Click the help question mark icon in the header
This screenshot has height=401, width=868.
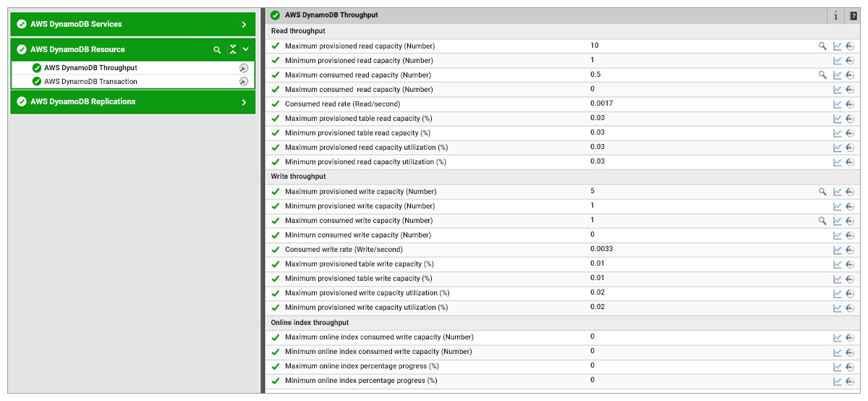(x=854, y=15)
